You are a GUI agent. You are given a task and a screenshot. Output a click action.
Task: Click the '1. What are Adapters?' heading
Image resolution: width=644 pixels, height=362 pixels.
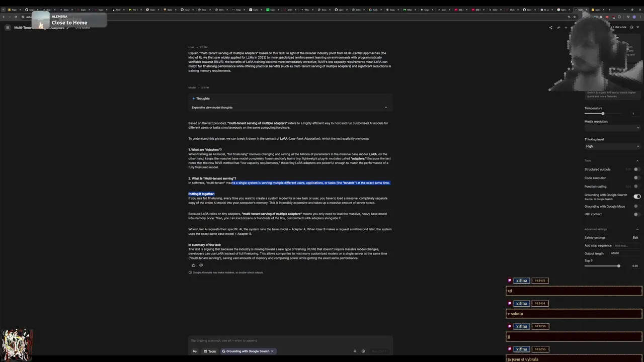point(205,150)
